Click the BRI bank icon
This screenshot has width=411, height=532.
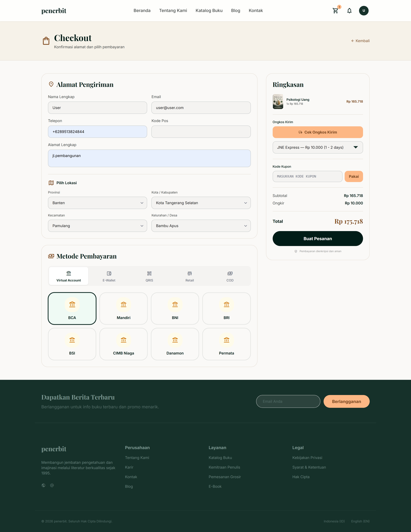[227, 304]
